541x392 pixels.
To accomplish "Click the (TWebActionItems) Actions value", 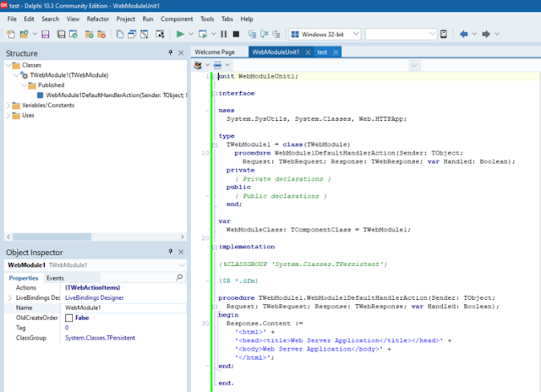I will coord(92,287).
